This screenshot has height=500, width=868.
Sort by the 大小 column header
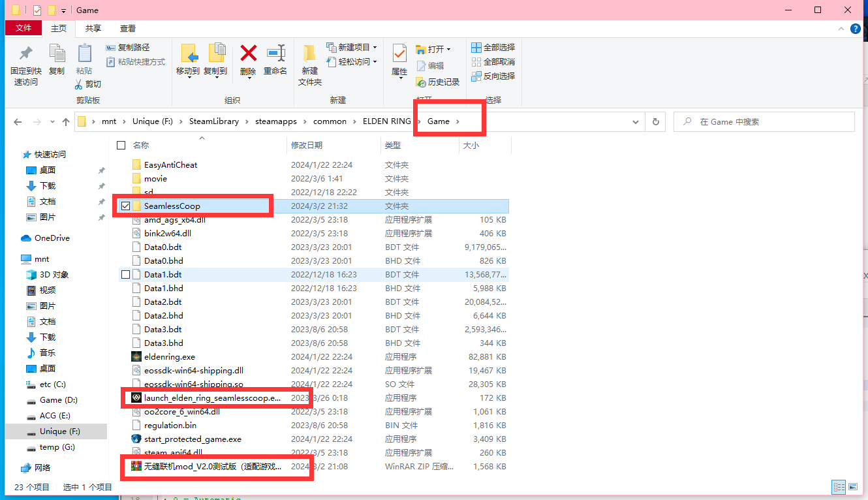[x=471, y=145]
